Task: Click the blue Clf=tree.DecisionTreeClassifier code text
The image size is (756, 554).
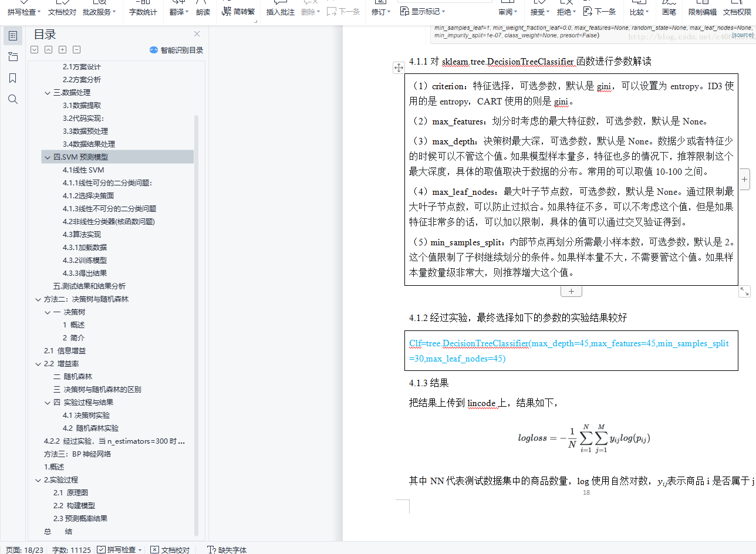Action: [x=569, y=351]
